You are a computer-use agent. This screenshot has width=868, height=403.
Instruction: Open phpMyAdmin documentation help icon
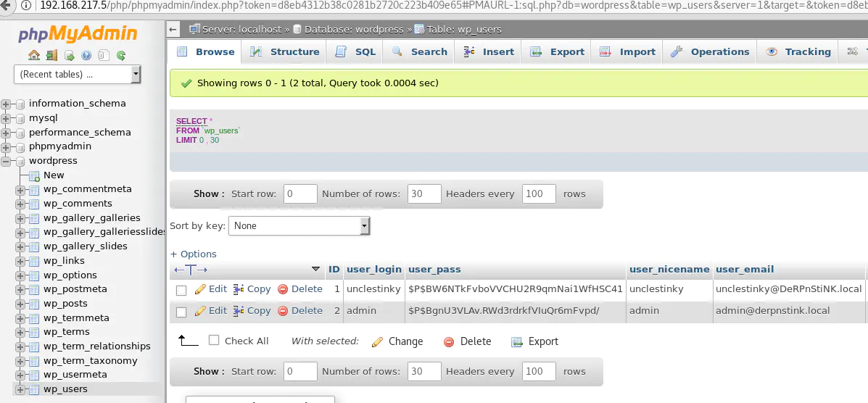[x=86, y=55]
